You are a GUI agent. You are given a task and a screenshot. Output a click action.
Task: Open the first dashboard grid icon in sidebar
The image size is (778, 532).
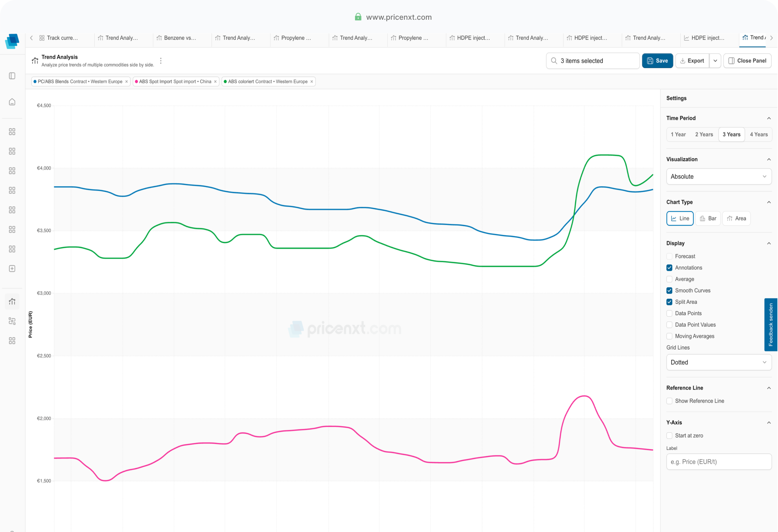pos(12,132)
